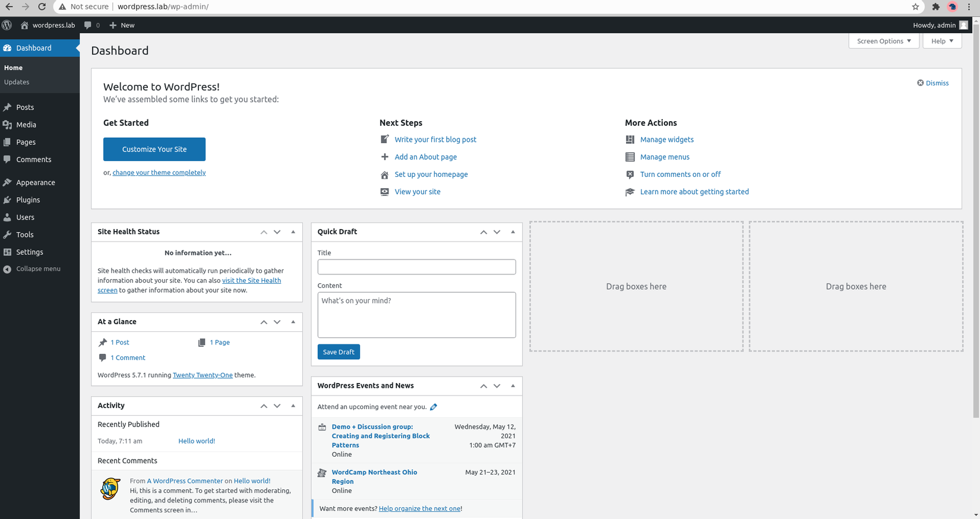This screenshot has height=519, width=980.
Task: Open the Screen Options dropdown
Action: (884, 41)
